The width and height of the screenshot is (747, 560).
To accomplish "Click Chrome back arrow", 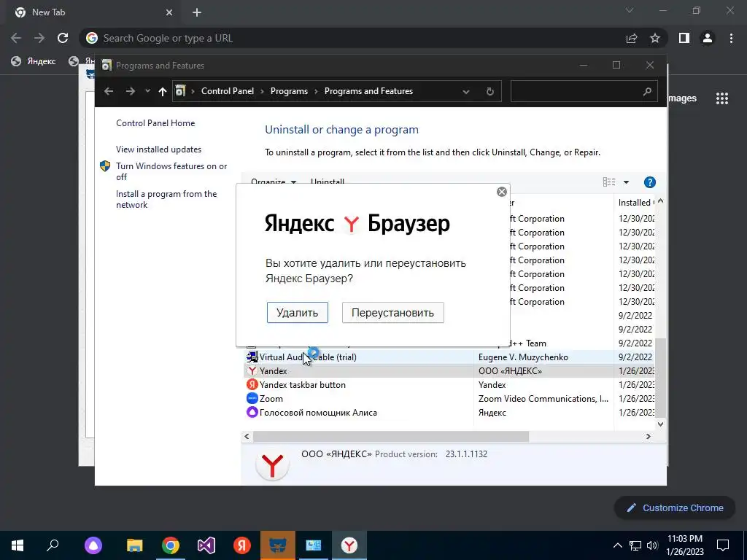I will [x=16, y=38].
